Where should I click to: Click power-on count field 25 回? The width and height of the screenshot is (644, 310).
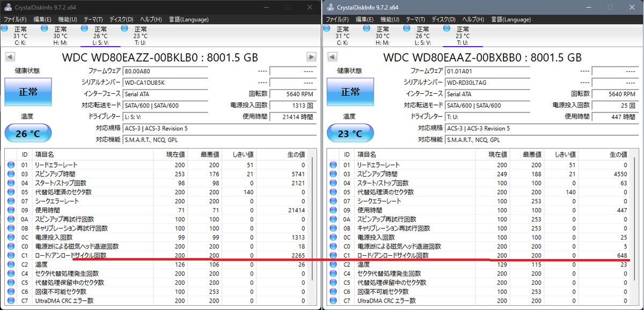pyautogui.click(x=614, y=105)
